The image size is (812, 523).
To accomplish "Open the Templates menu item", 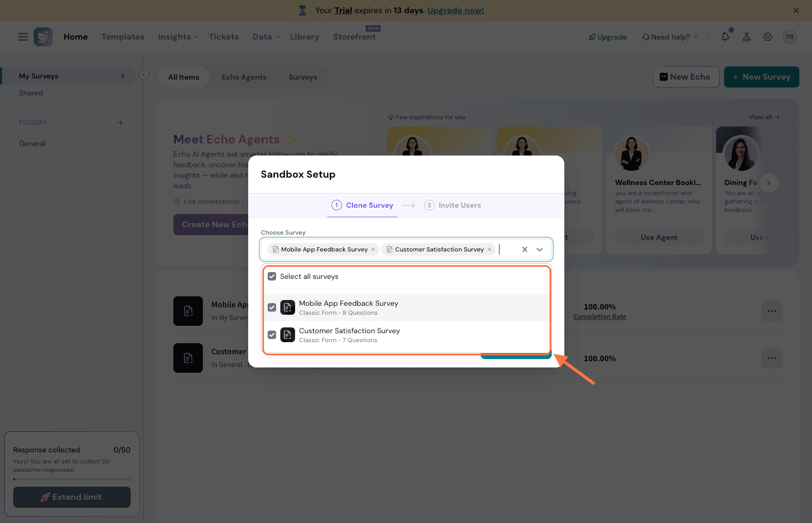I will 123,37.
